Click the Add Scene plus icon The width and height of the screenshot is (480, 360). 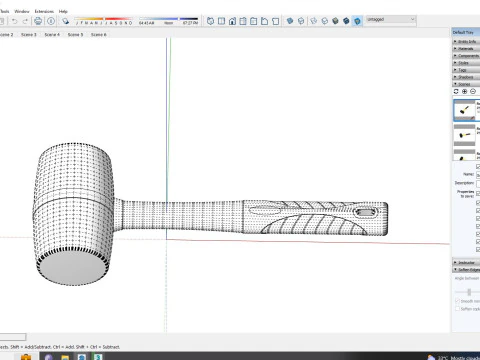pos(464,91)
